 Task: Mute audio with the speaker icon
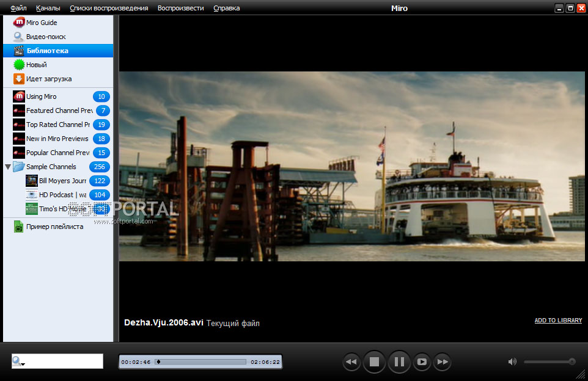(x=512, y=361)
